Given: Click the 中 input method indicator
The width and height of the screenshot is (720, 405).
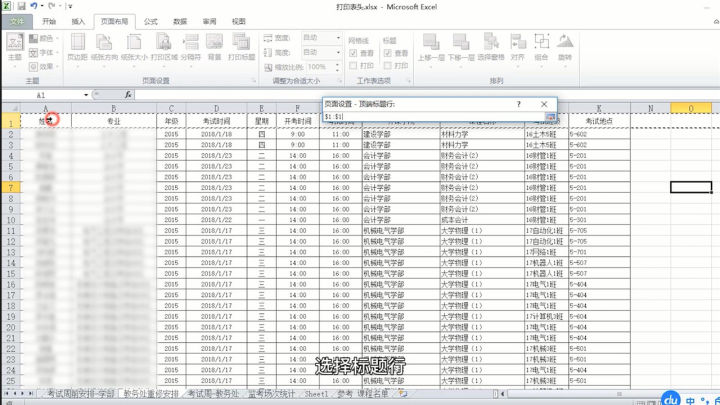Looking at the screenshot, I should [690, 400].
